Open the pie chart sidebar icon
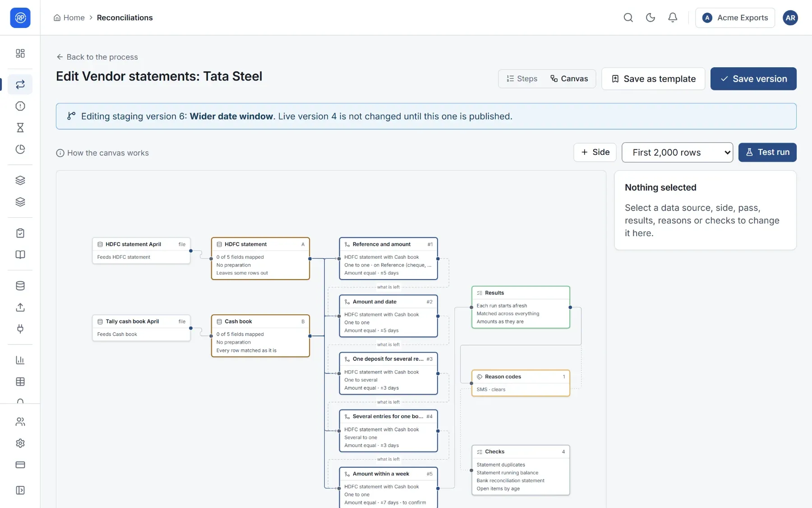 (20, 149)
